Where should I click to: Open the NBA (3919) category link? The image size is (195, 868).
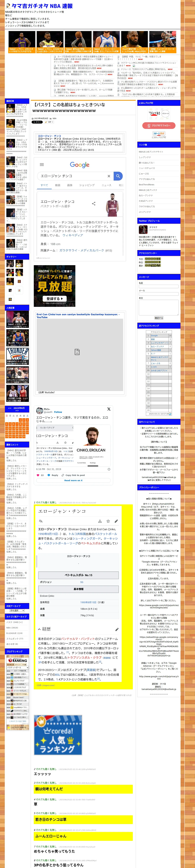tap(12, 627)
